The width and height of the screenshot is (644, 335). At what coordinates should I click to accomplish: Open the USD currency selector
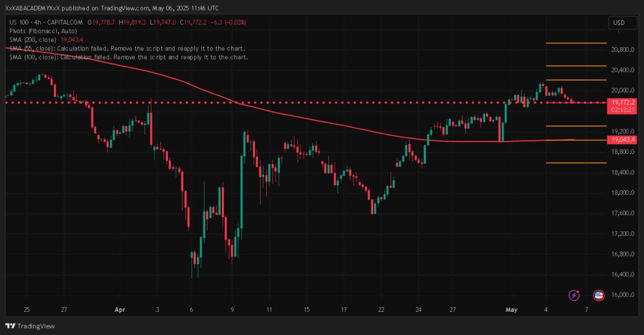(623, 23)
